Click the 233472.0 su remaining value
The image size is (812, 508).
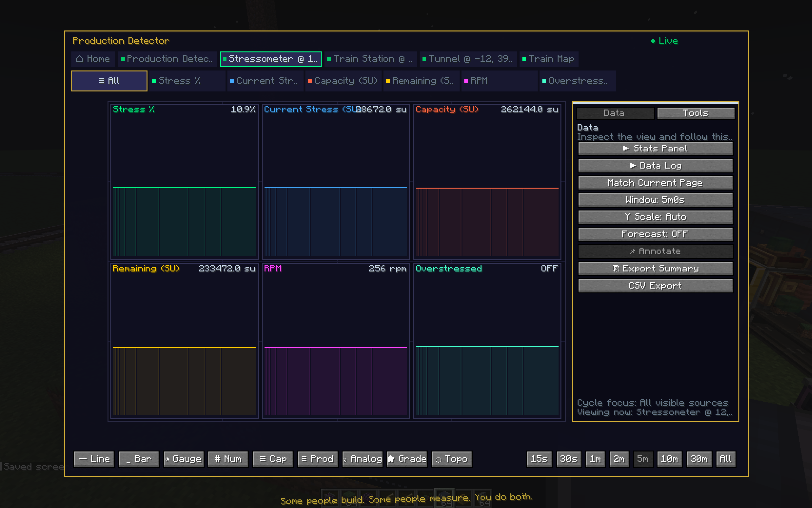227,269
